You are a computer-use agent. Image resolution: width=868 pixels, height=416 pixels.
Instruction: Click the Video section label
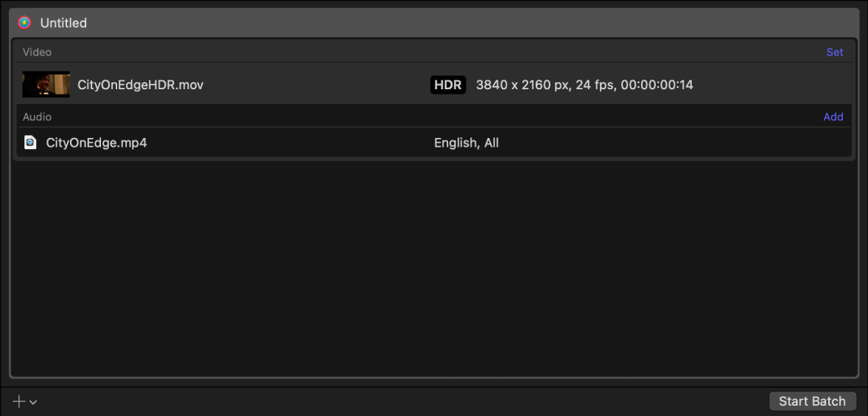pyautogui.click(x=37, y=52)
